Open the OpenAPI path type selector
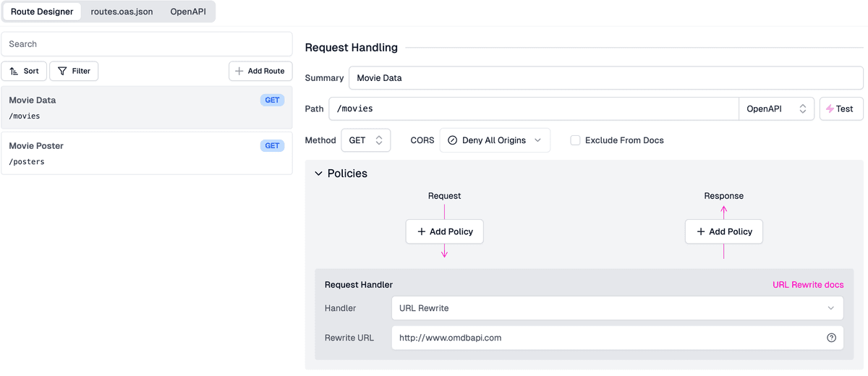Viewport: 868px width, 376px height. click(775, 108)
